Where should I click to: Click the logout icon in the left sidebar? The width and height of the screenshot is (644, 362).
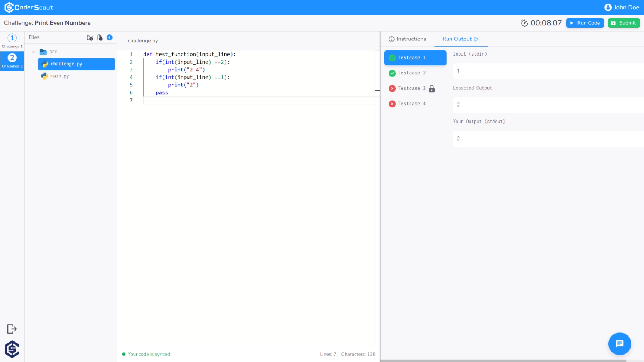coord(12,329)
